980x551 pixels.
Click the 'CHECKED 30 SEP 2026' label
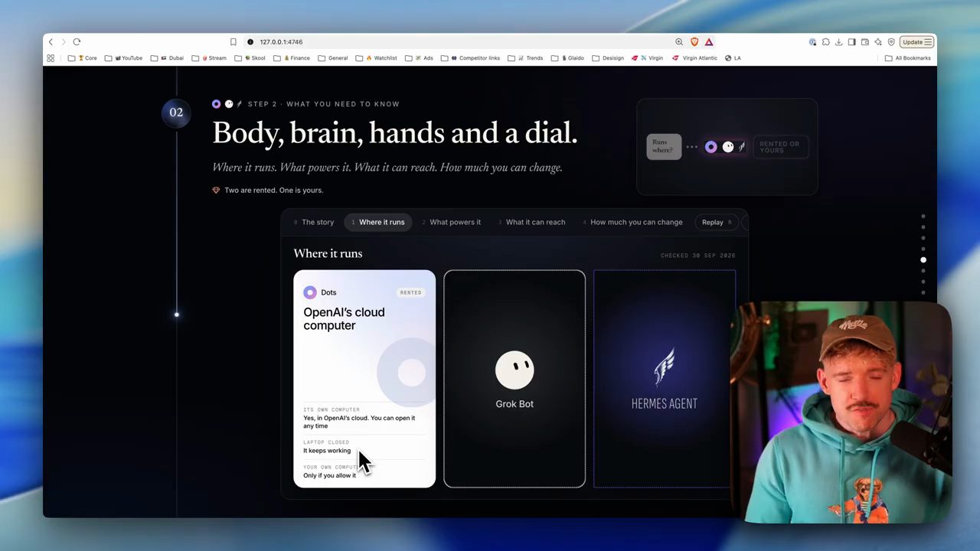697,256
